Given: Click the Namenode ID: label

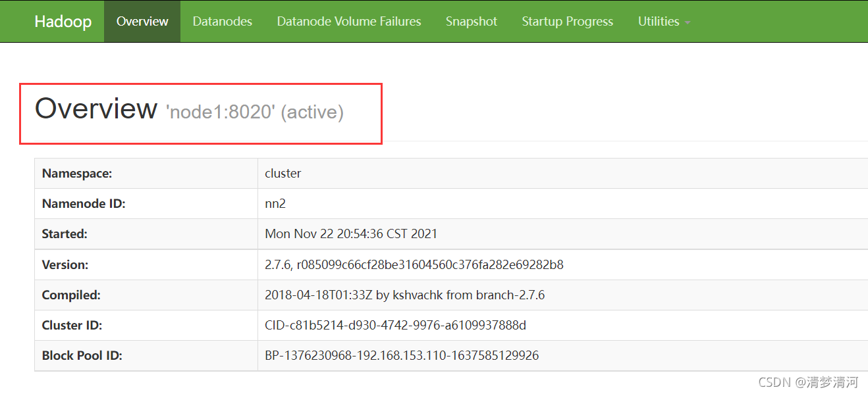Looking at the screenshot, I should pos(84,204).
